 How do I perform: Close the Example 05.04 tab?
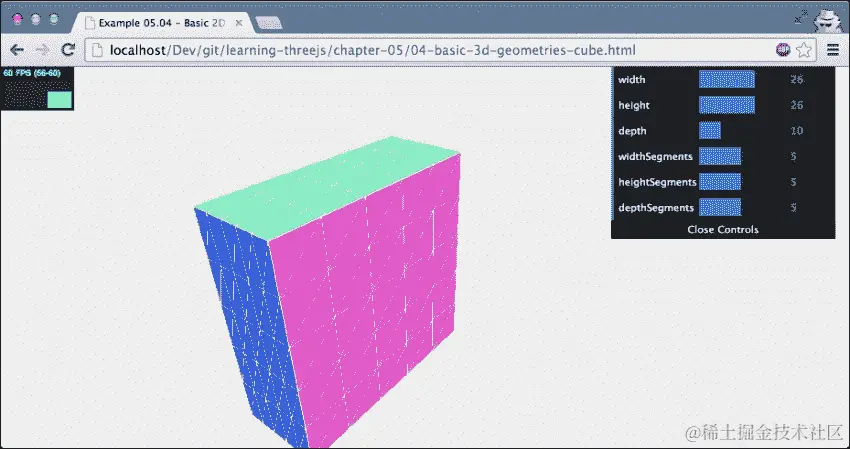click(239, 23)
